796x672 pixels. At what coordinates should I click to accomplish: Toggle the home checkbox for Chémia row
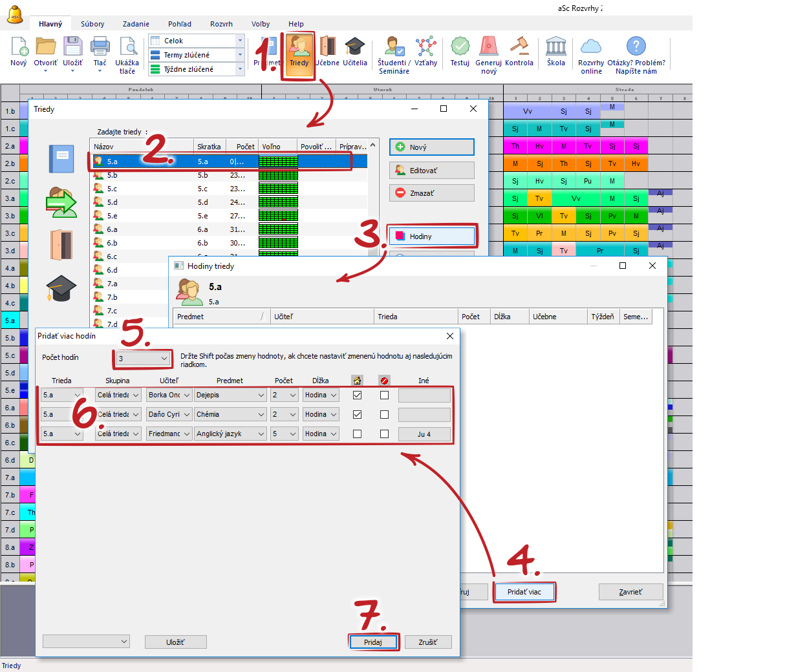357,414
